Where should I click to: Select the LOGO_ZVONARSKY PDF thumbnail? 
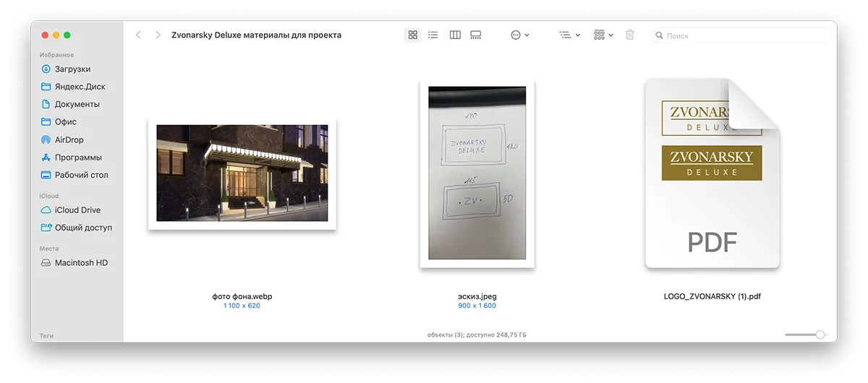click(x=712, y=173)
